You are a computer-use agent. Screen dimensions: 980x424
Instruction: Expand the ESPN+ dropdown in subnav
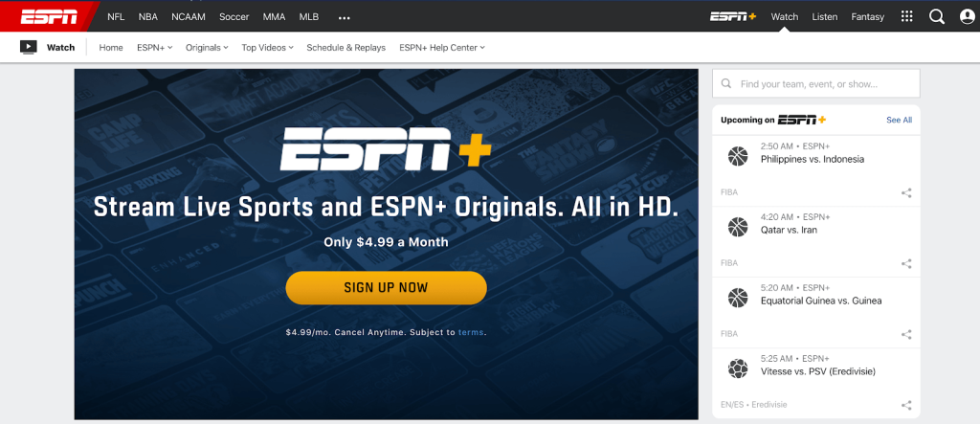(x=154, y=47)
